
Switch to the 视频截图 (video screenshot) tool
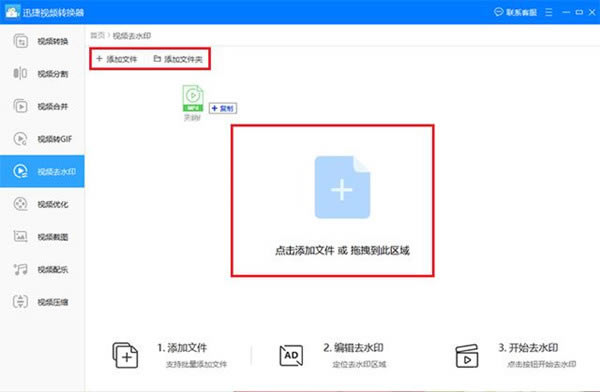coord(42,237)
